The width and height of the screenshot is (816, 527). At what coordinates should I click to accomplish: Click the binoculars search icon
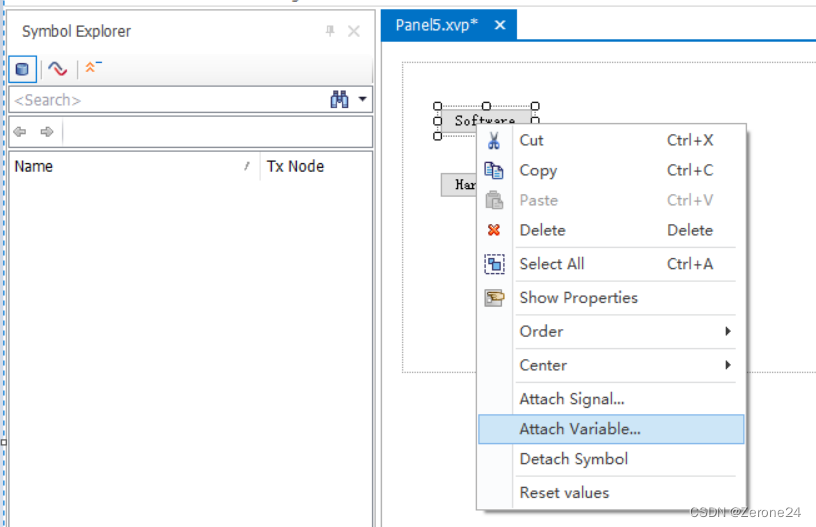(x=339, y=99)
